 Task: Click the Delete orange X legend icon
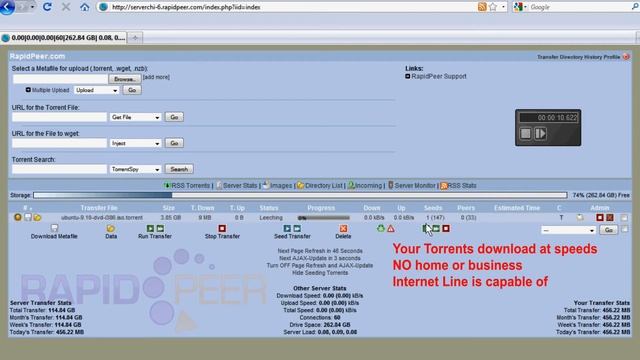tap(343, 229)
